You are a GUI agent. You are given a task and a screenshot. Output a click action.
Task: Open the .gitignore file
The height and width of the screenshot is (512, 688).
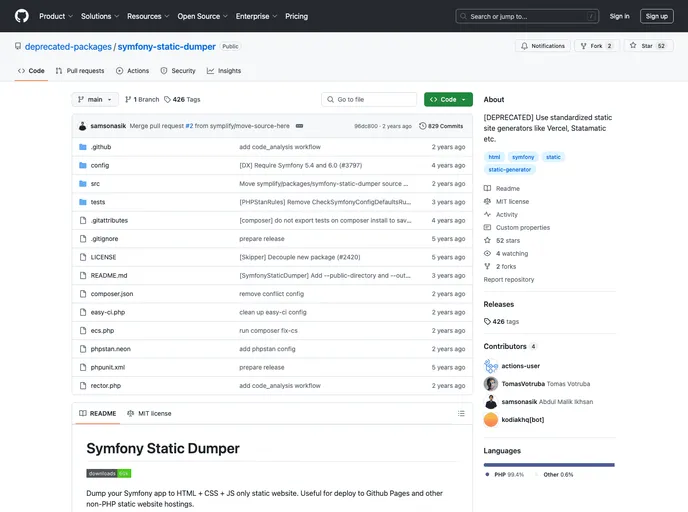coord(104,239)
